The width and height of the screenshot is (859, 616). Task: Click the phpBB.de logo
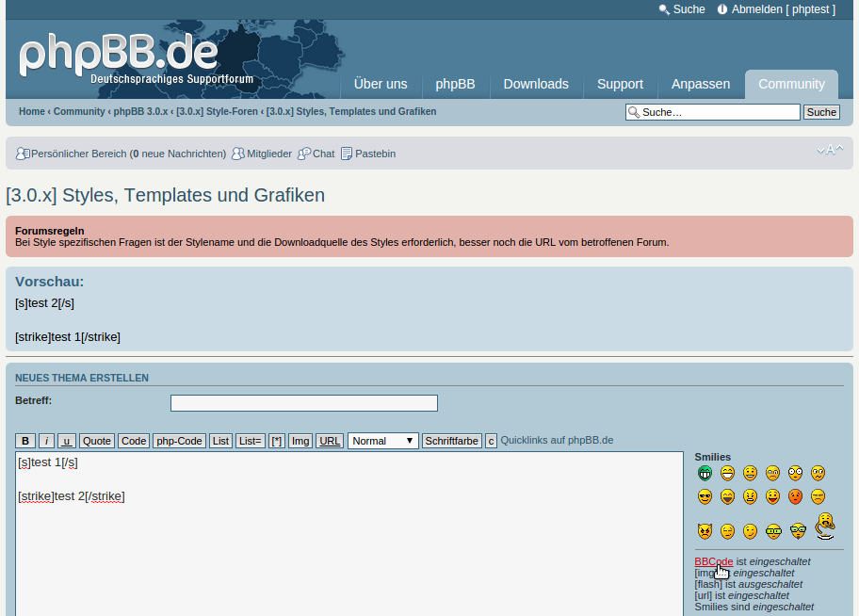tap(136, 58)
